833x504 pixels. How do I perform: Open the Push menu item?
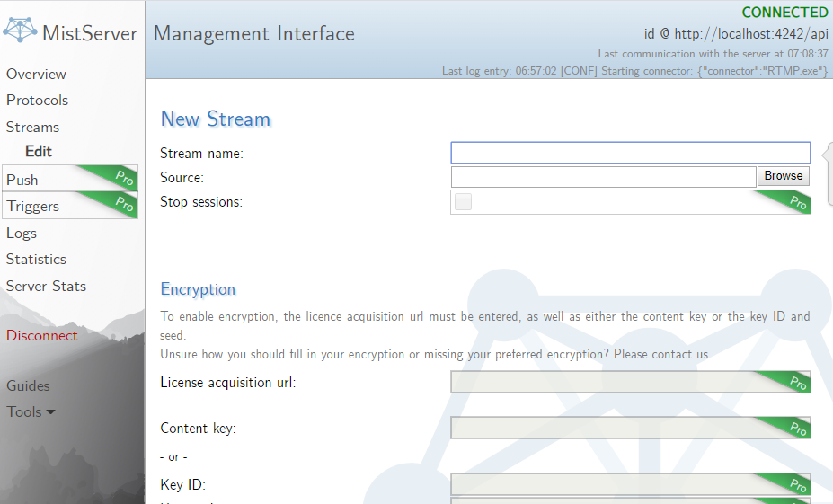pyautogui.click(x=70, y=179)
